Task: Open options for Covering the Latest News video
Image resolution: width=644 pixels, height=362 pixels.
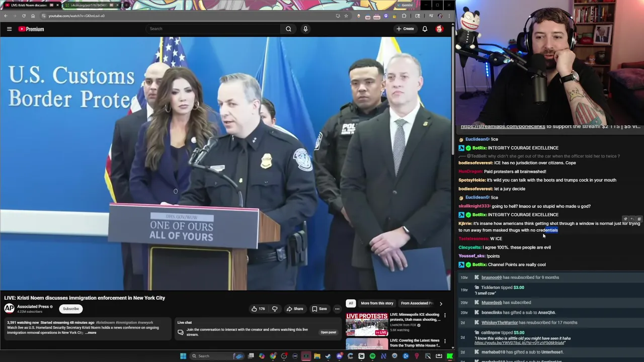Action: 445,342
